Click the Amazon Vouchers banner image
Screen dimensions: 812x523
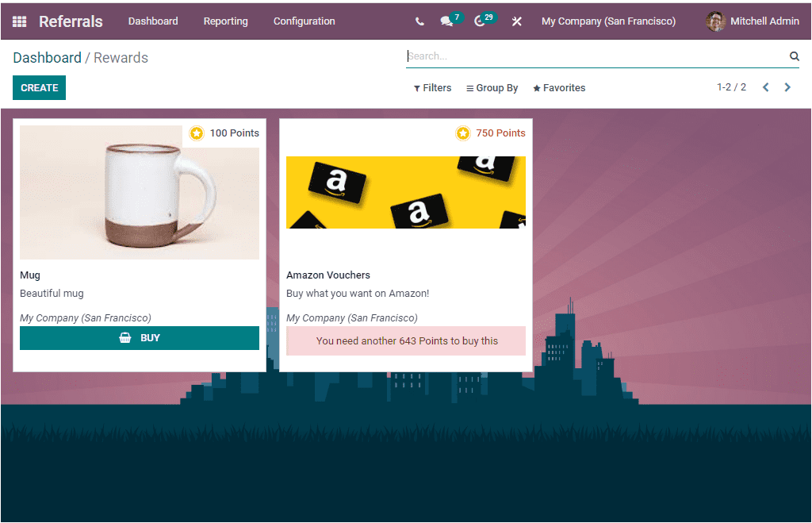coord(405,192)
